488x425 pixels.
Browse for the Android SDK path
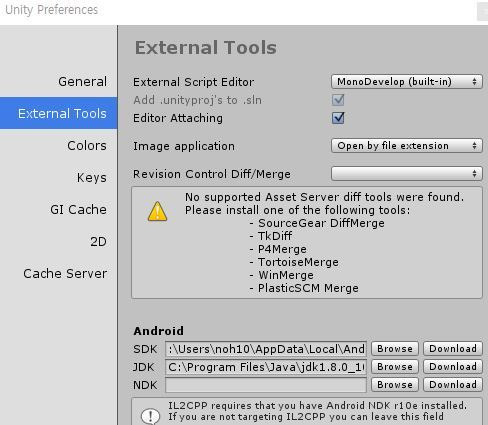(x=395, y=349)
